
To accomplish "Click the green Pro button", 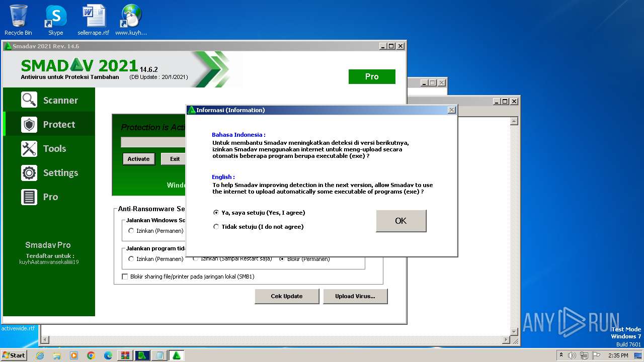I will (372, 76).
